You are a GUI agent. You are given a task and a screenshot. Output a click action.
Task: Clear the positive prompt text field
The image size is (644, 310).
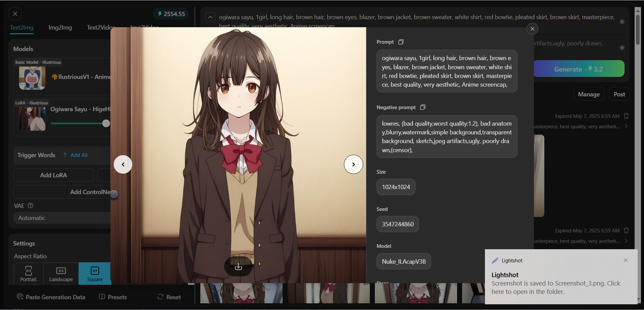tap(622, 21)
